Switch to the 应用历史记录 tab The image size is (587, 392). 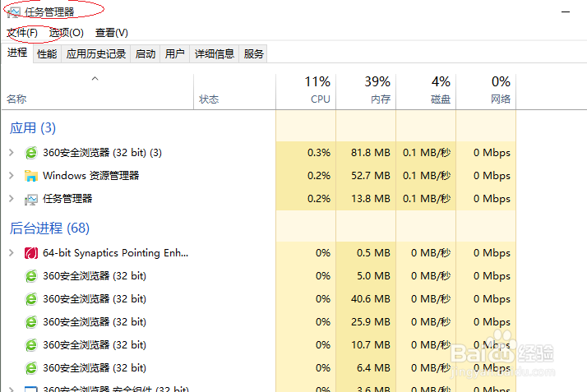96,54
